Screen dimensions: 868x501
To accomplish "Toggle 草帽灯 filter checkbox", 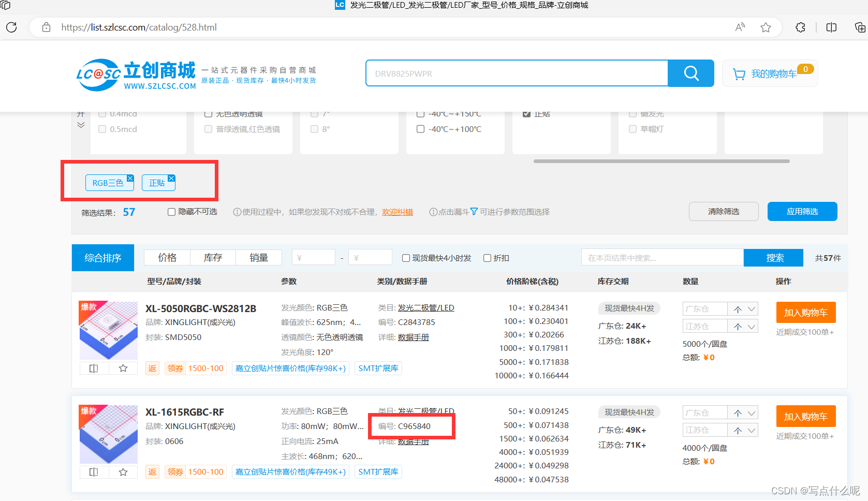I will [x=633, y=129].
